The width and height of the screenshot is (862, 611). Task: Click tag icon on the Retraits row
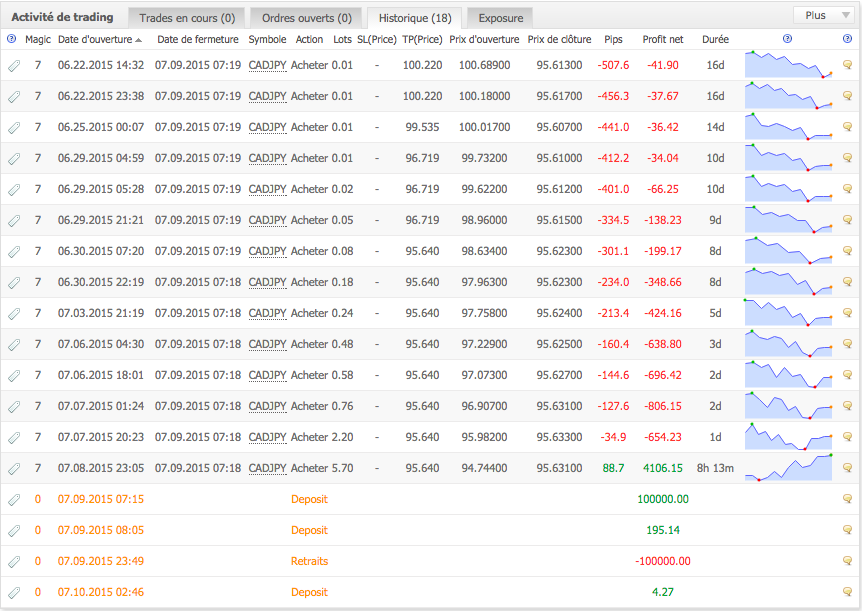tap(14, 562)
